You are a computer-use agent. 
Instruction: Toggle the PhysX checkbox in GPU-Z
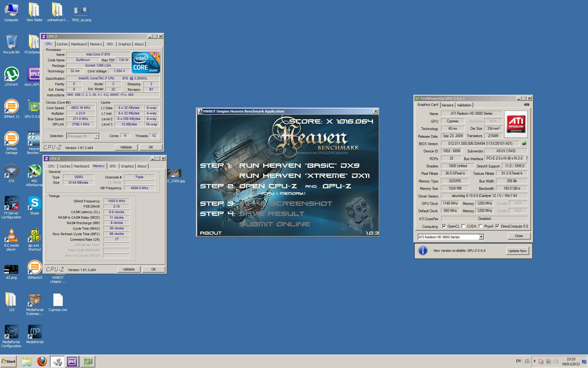[481, 226]
